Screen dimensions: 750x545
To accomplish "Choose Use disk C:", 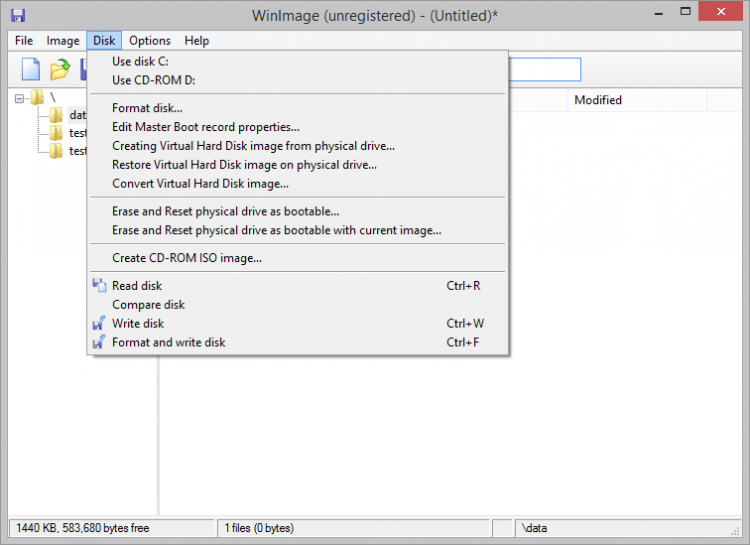I will 298,61.
